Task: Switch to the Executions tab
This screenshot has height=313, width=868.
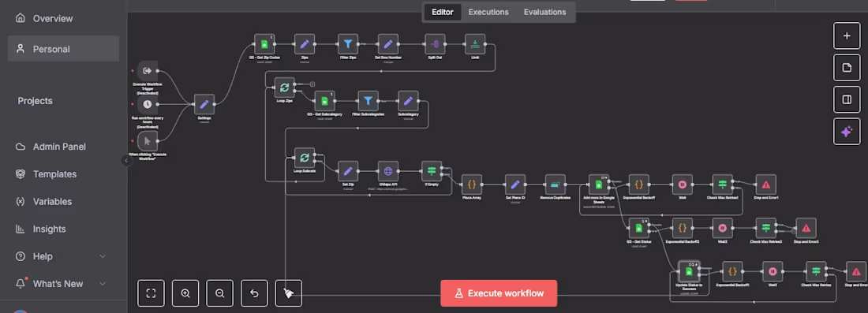Action: (x=488, y=12)
